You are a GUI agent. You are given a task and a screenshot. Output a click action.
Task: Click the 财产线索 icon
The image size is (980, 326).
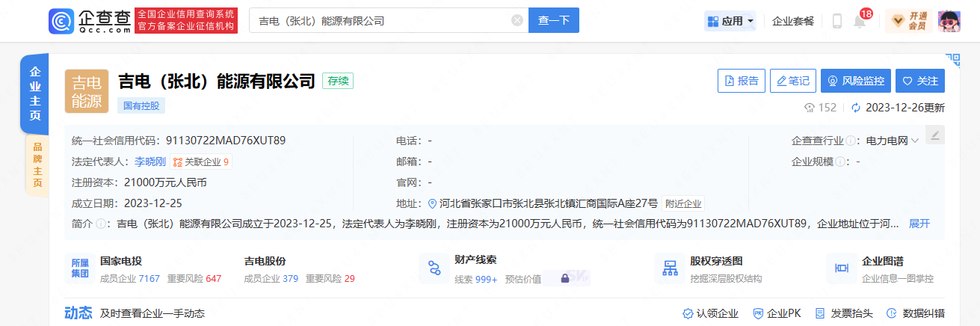point(434,268)
